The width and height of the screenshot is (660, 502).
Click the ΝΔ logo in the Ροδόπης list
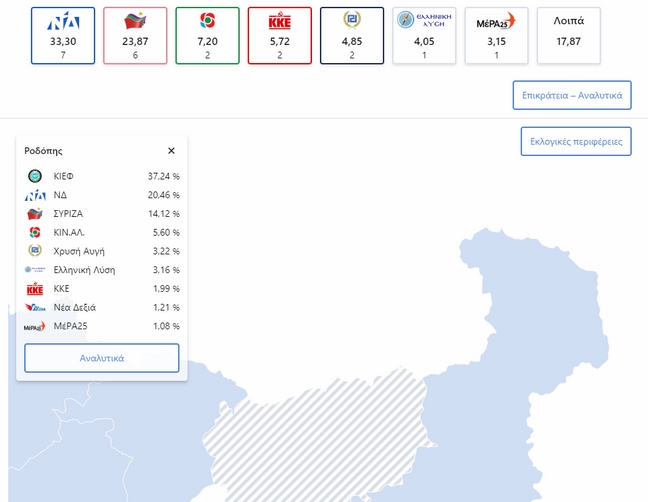coord(35,195)
